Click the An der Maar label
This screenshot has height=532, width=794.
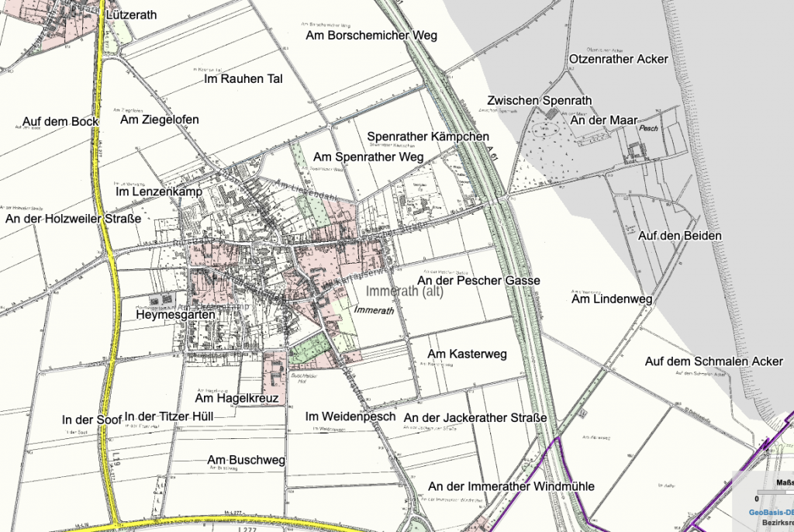point(605,120)
